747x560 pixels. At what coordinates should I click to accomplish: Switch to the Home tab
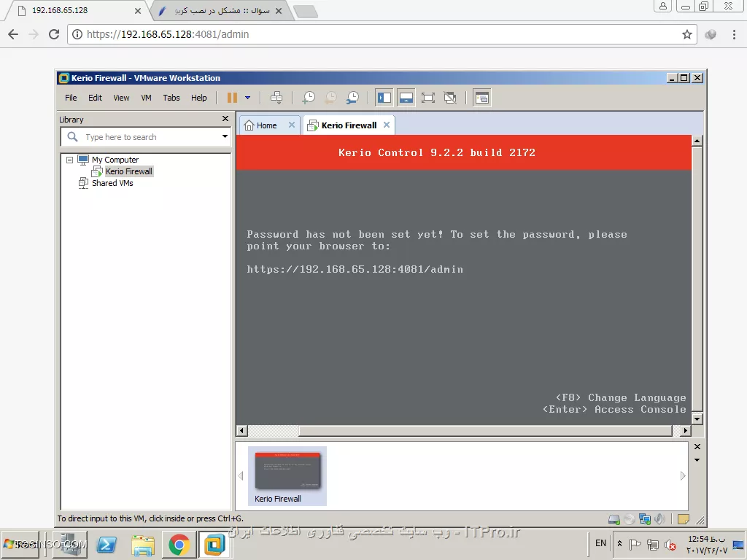[266, 125]
